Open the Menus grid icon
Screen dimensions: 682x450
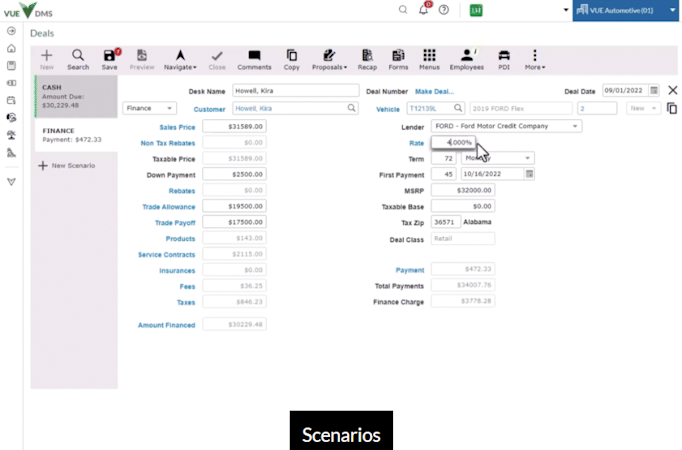point(429,60)
